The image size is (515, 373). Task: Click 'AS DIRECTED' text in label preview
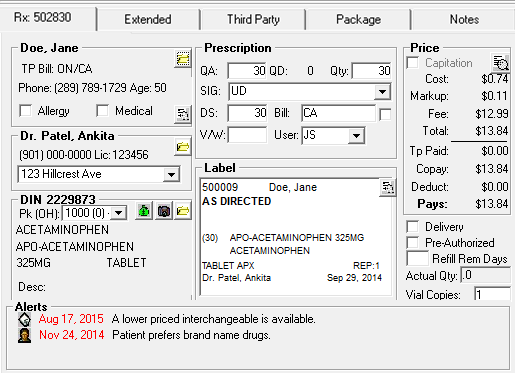(x=237, y=201)
